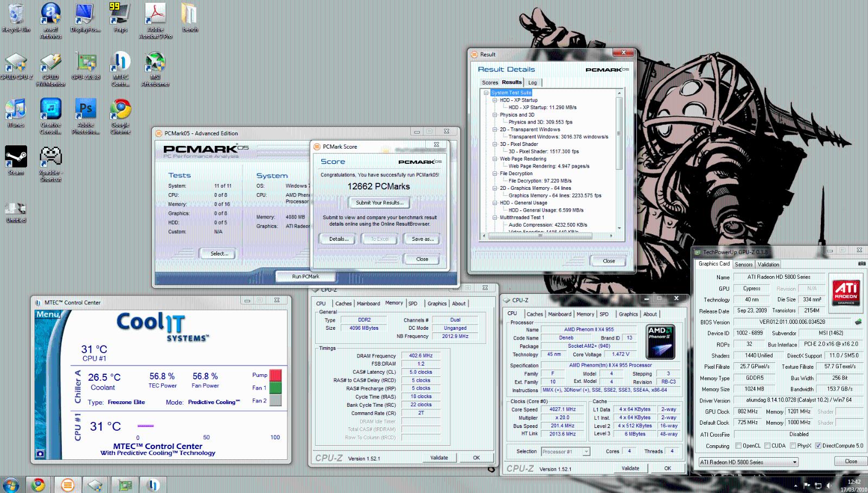
Task: Open the GPU selection dropdown in GPU-Z
Action: pos(748,462)
